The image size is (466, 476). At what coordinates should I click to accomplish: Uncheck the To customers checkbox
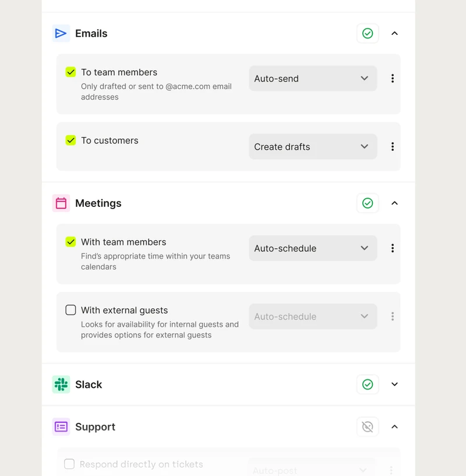pos(70,140)
